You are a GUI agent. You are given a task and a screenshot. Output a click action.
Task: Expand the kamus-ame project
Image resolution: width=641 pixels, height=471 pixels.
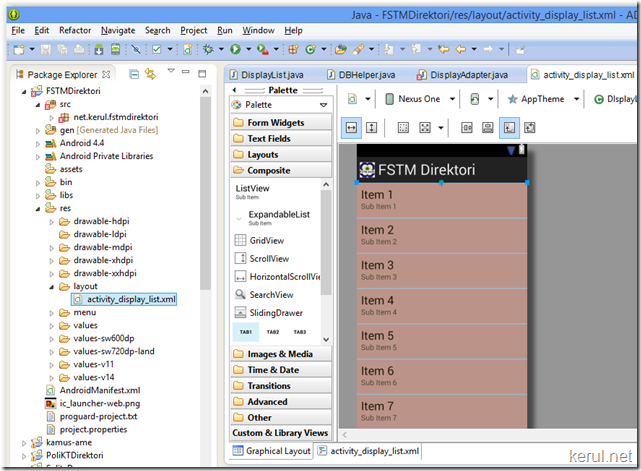[x=24, y=444]
